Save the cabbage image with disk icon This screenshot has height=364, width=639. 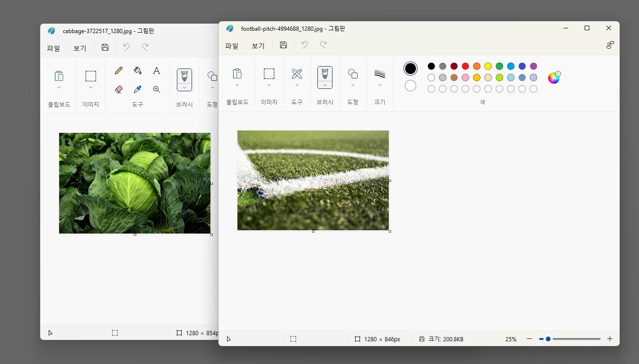coord(105,47)
